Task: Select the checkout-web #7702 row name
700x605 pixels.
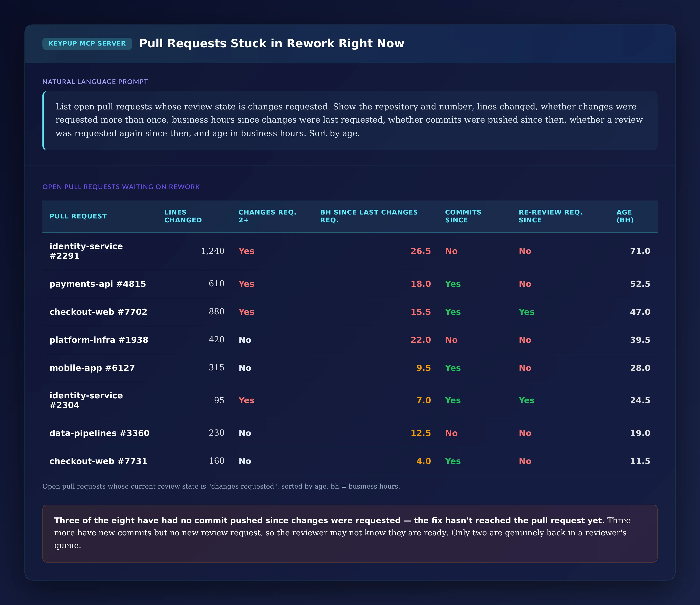Action: coord(98,312)
